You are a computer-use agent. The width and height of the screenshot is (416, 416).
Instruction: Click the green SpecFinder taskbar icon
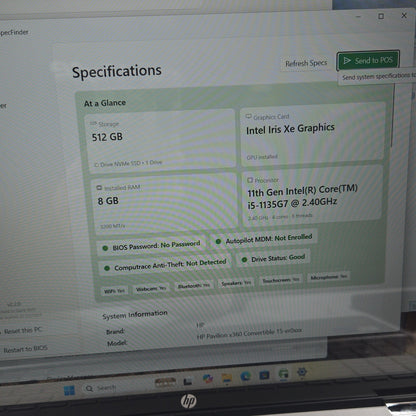283,374
